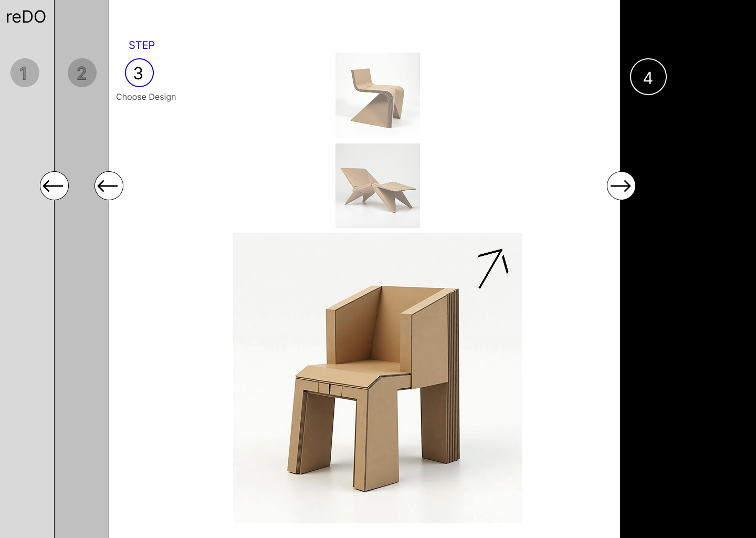Click the STEP label
Image resolution: width=756 pixels, height=538 pixels.
pyautogui.click(x=142, y=45)
